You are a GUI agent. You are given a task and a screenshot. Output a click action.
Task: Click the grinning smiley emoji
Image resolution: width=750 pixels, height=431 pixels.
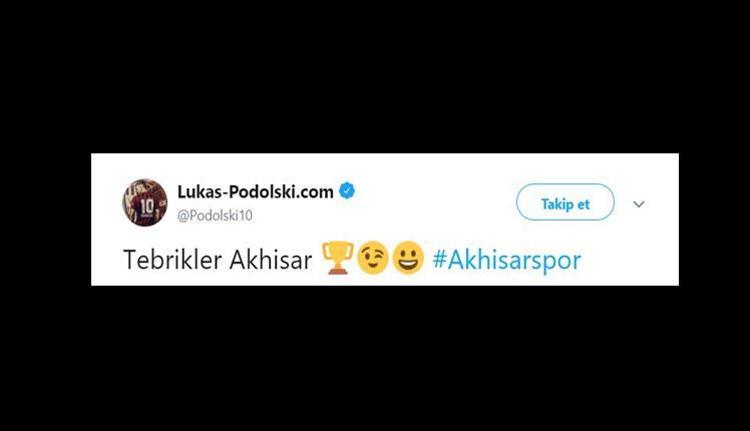point(408,258)
